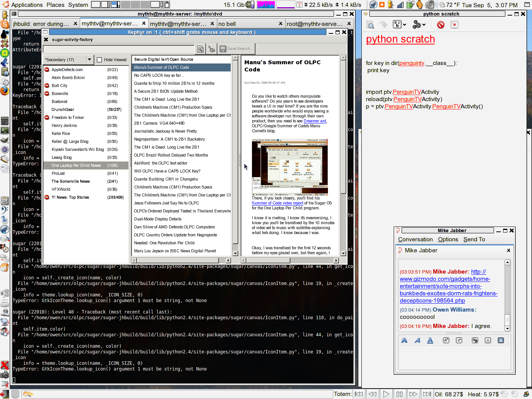Image resolution: width=532 pixels, height=399 pixels.
Task: Open entry '2B1 Camera: VGA 640×480'
Action: coord(181,123)
